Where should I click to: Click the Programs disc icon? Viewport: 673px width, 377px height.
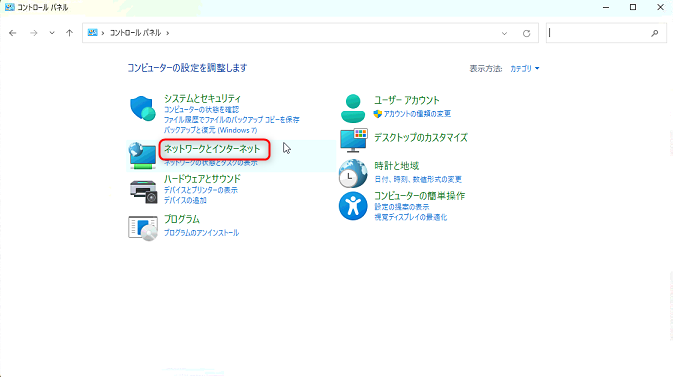tap(143, 228)
